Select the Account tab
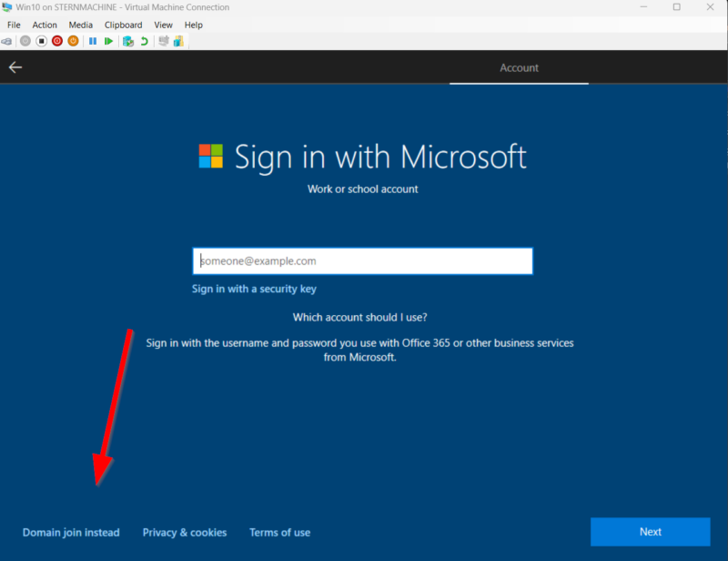Screen dimensions: 728x561 519,68
